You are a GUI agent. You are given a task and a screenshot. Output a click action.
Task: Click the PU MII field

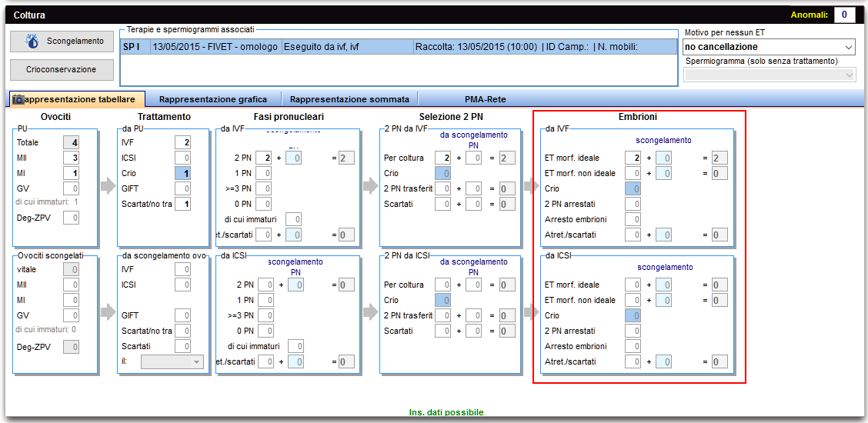coord(72,158)
